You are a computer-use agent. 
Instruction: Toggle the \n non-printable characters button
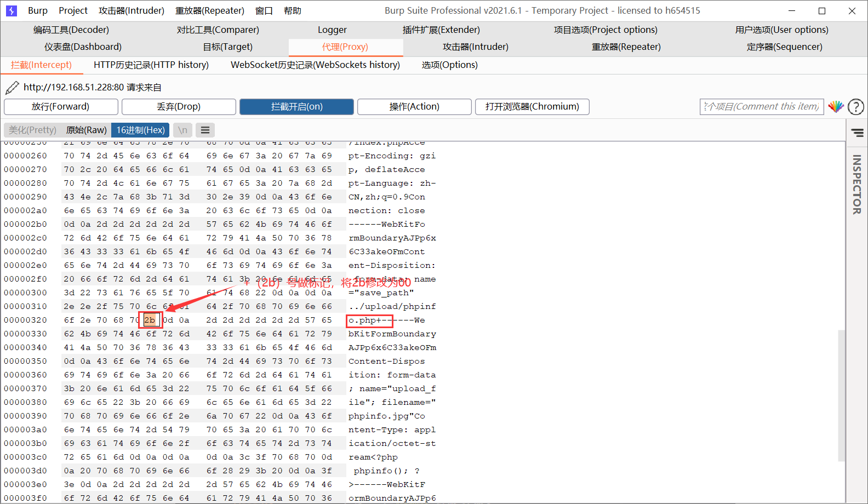point(182,130)
